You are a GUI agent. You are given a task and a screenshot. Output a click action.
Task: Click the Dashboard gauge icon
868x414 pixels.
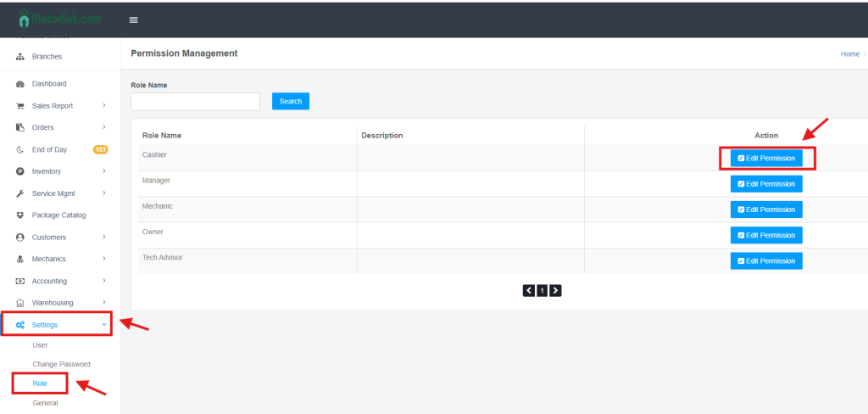[x=20, y=84]
